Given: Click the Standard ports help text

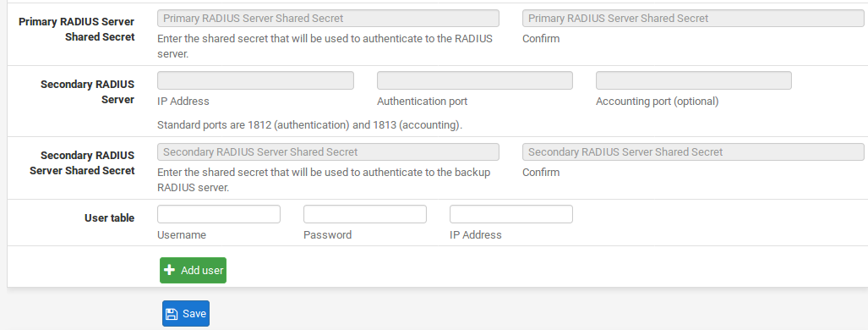Looking at the screenshot, I should 309,125.
